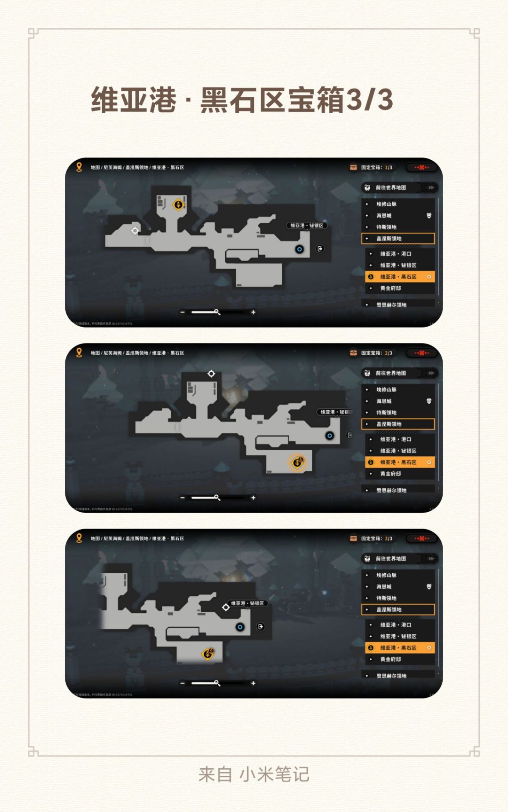Expand 盖涅斯领地 region in the 1/3 screenshot list
This screenshot has width=508, height=812.
(x=398, y=239)
